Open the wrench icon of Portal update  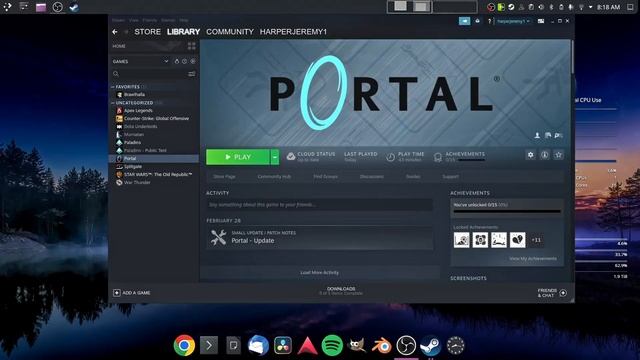pos(218,237)
